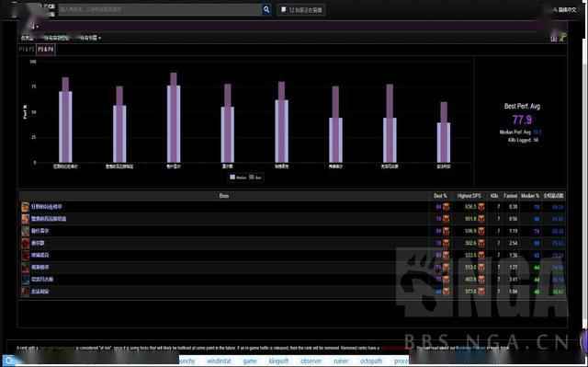588x367 pixels.
Task: Click the blue search magnifier icon
Action: click(x=266, y=10)
